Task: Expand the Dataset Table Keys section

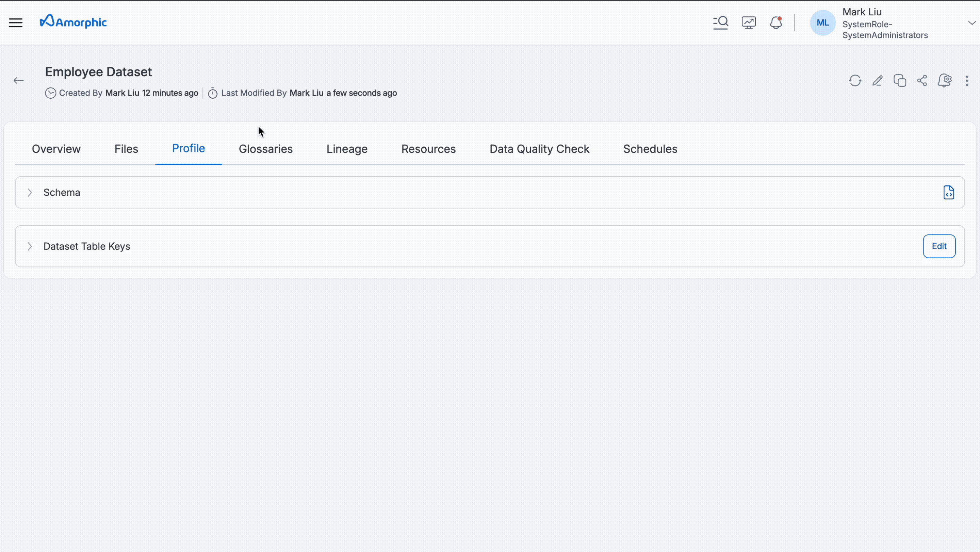Action: [x=30, y=246]
